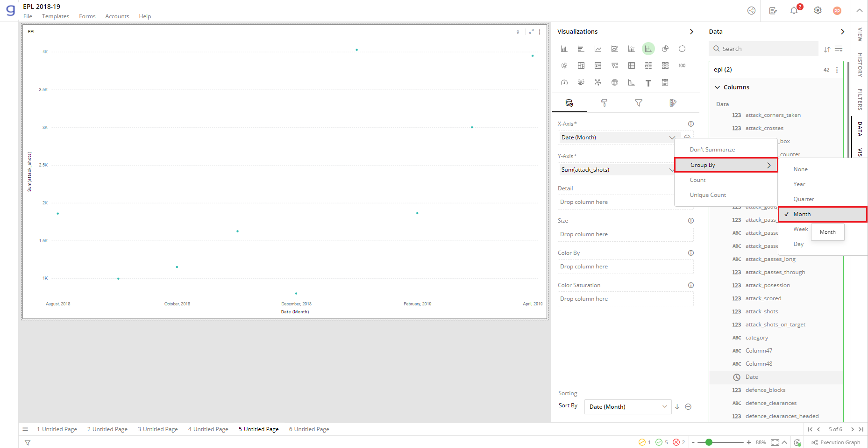The height and width of the screenshot is (448, 868).
Task: Select the scatter plot visualization
Action: [648, 49]
